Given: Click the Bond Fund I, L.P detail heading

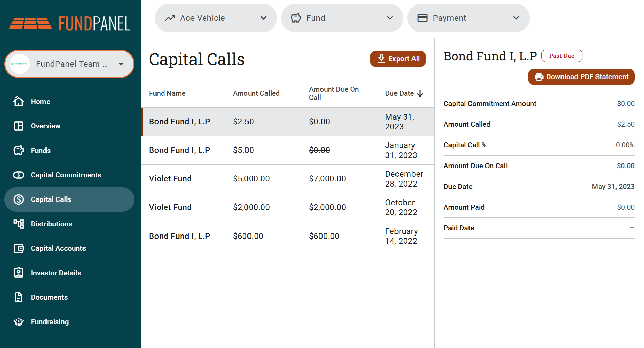Looking at the screenshot, I should point(490,56).
